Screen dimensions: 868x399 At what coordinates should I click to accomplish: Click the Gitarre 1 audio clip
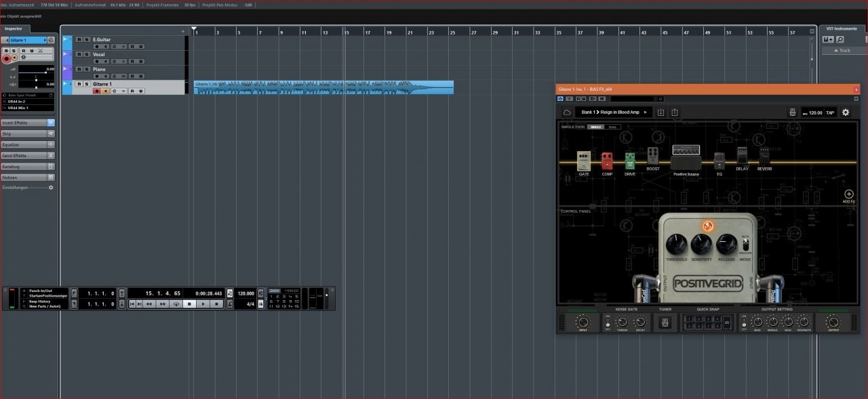click(x=323, y=87)
